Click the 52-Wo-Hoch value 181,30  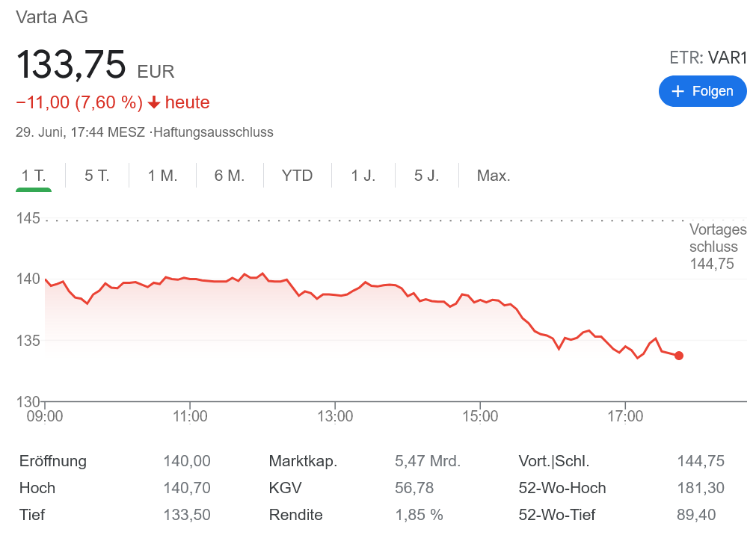pos(700,488)
